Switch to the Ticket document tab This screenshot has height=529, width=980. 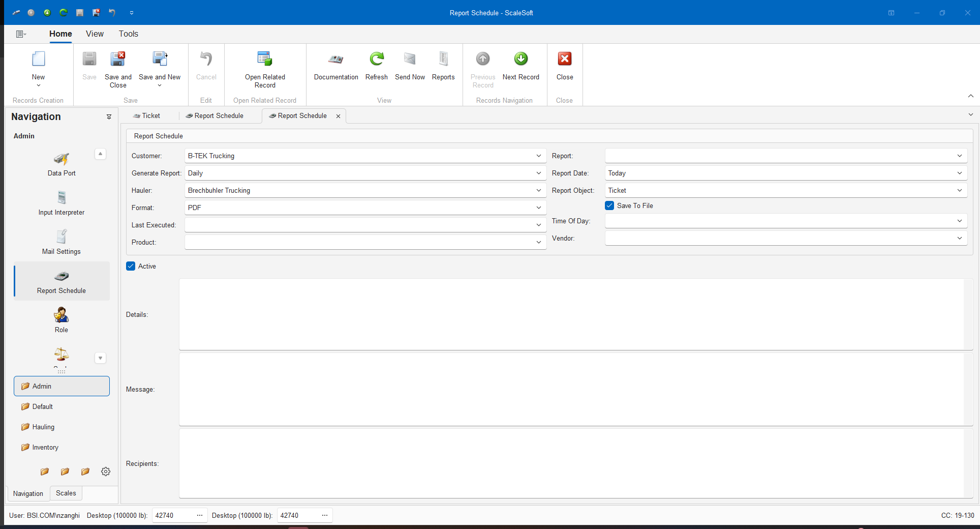click(146, 116)
